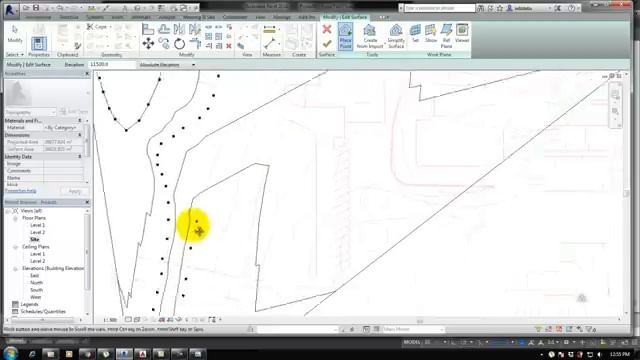Click the favorites star icon
This screenshot has width=640, height=360.
click(500, 8)
